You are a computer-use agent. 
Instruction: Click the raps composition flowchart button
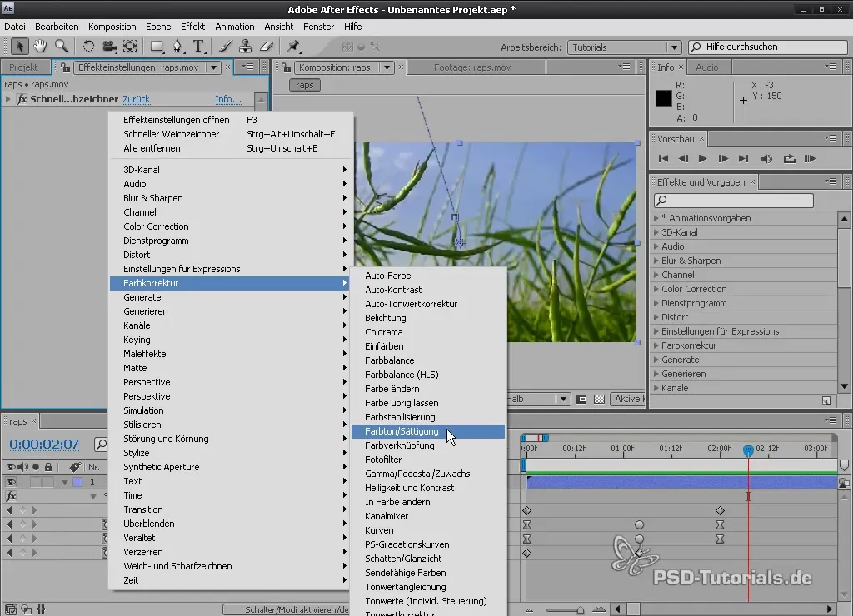click(x=305, y=85)
